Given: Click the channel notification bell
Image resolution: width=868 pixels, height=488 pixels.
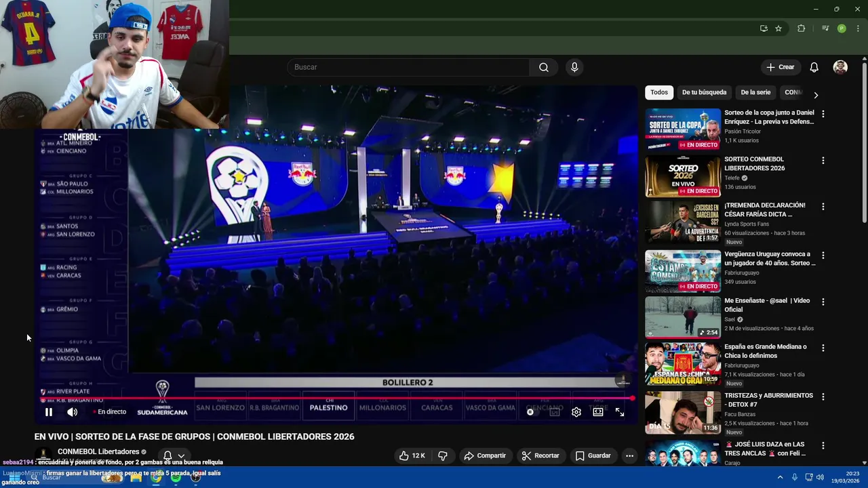Looking at the screenshot, I should point(167,456).
